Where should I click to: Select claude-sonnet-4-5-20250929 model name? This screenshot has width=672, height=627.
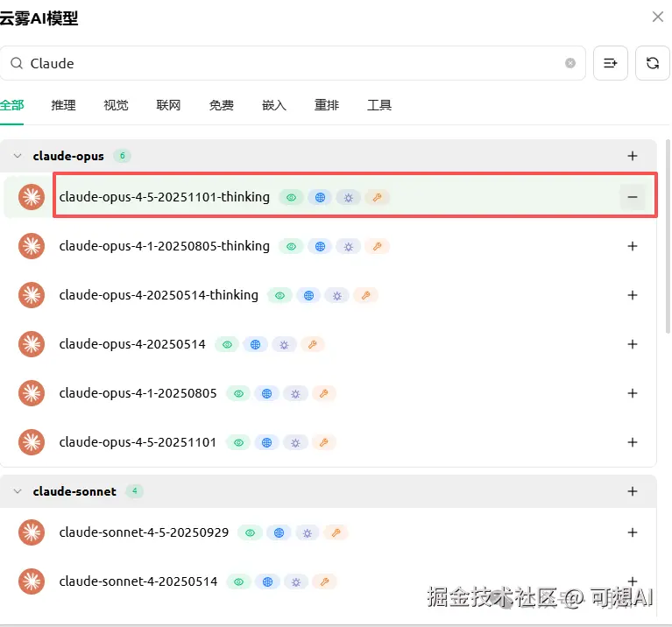(144, 532)
